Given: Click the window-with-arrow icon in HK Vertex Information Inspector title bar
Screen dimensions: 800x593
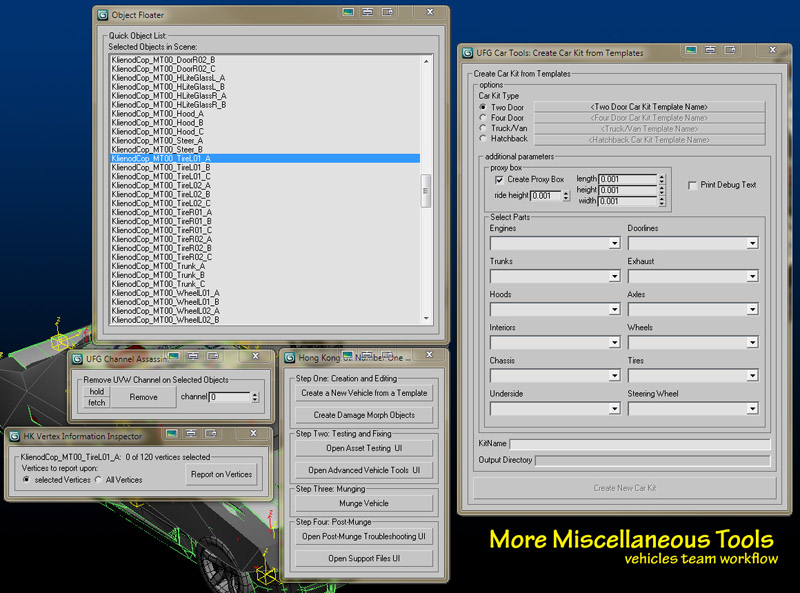Looking at the screenshot, I should coord(211,433).
